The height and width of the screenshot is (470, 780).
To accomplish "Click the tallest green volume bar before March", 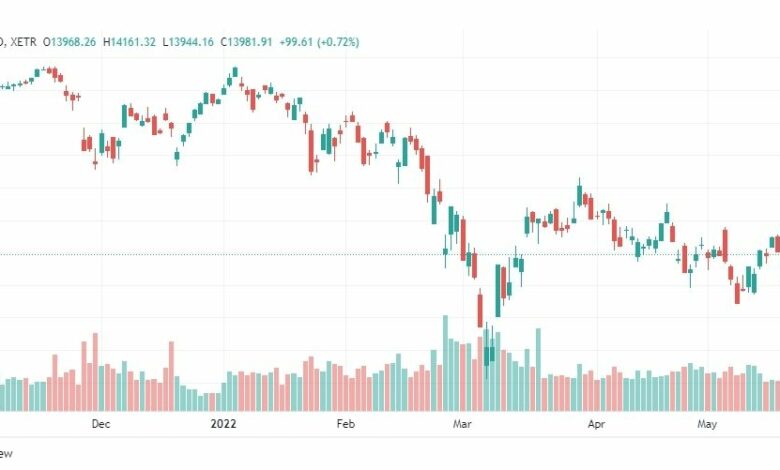I will pyautogui.click(x=445, y=363).
